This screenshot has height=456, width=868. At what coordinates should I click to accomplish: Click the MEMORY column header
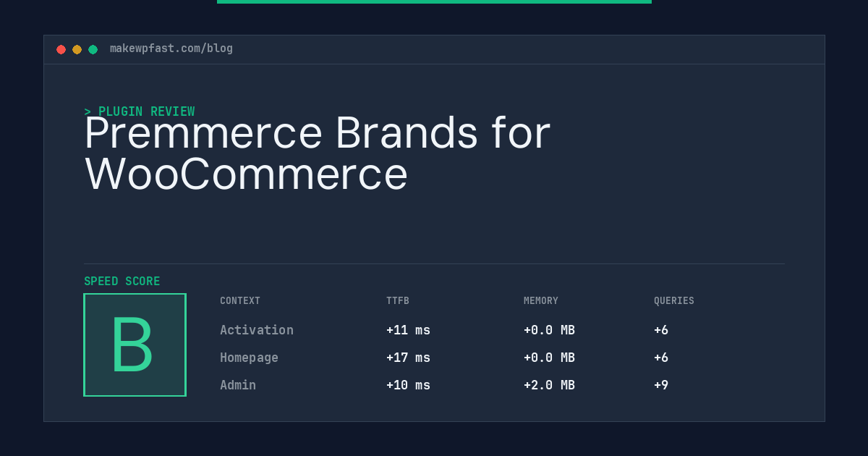541,301
